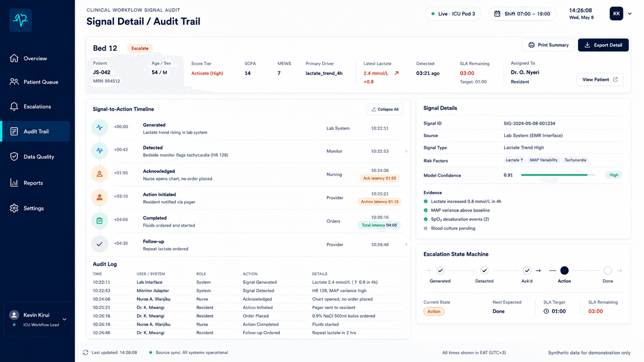Select the current Action state node
This screenshot has height=362, width=644.
tap(564, 270)
